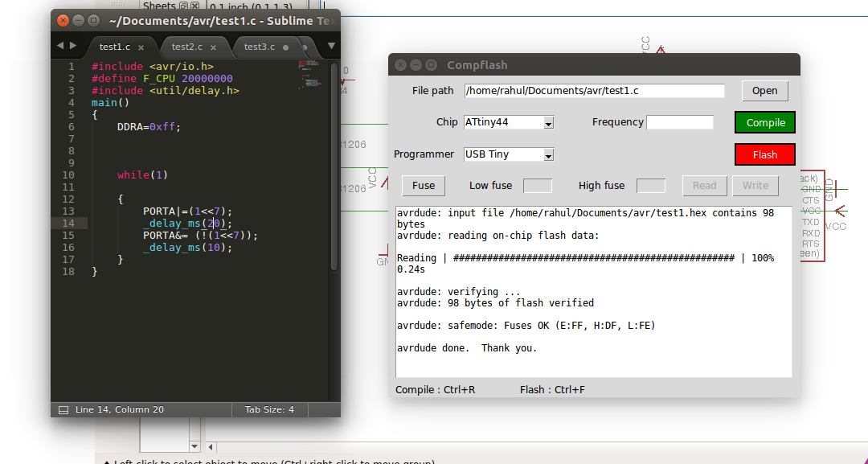
Task: Open Sublime tab list dropdown triangle
Action: coord(331,46)
